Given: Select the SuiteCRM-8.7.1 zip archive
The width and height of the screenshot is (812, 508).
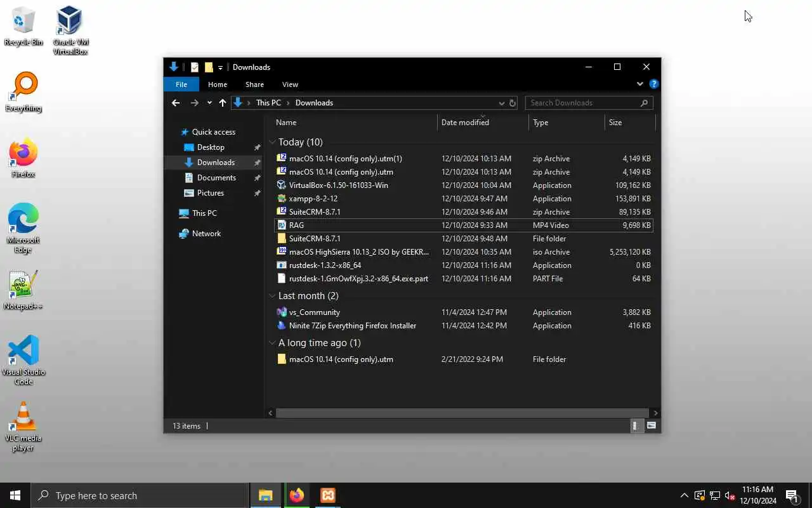Looking at the screenshot, I should tap(463, 212).
